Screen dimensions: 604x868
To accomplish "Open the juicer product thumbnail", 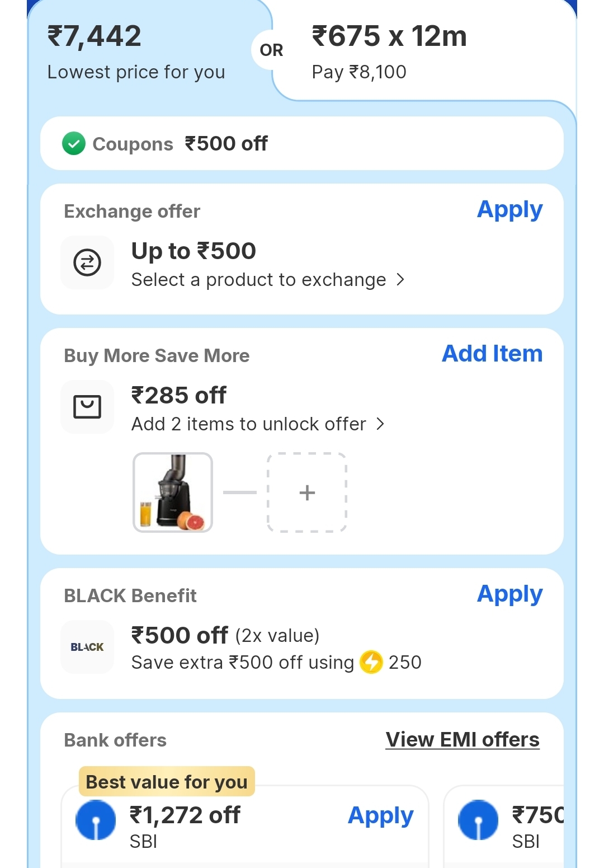I will (173, 492).
